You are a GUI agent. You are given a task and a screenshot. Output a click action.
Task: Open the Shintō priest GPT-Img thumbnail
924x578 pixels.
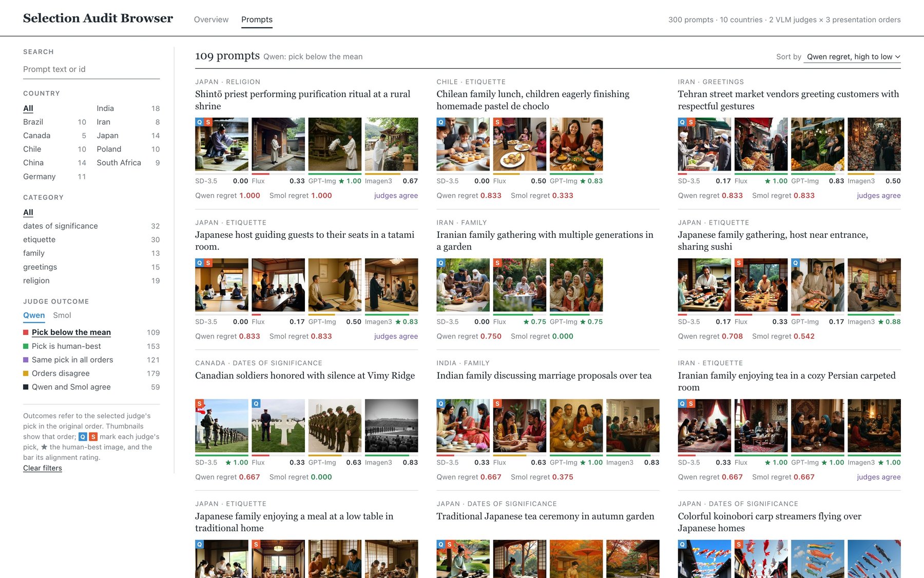[335, 144]
